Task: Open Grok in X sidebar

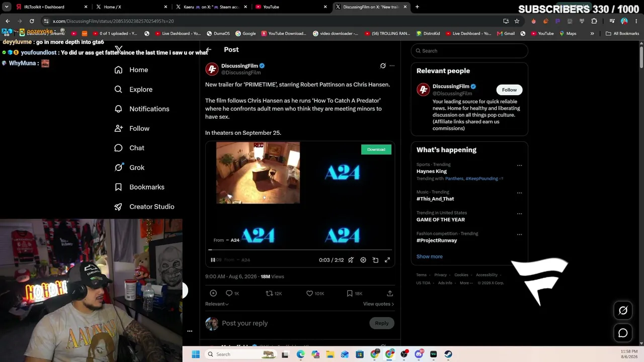Action: [x=129, y=168]
